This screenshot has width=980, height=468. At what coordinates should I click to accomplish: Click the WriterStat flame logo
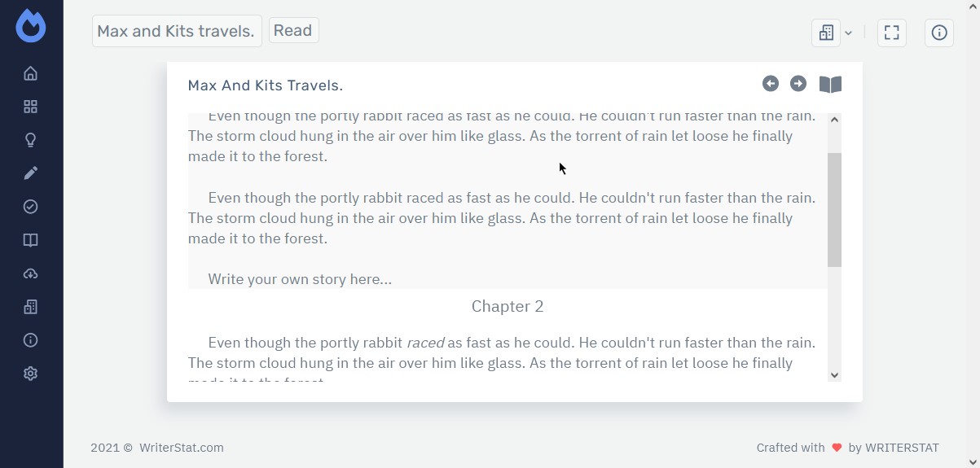31,26
